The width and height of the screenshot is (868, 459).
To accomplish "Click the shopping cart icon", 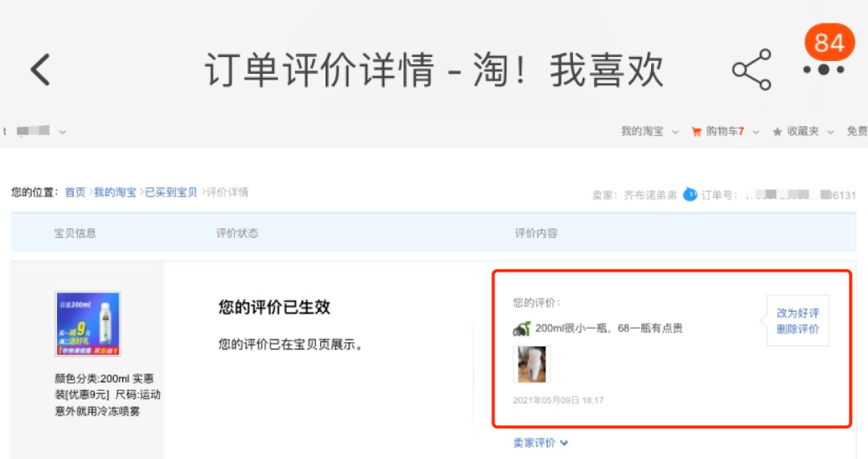I will [696, 132].
